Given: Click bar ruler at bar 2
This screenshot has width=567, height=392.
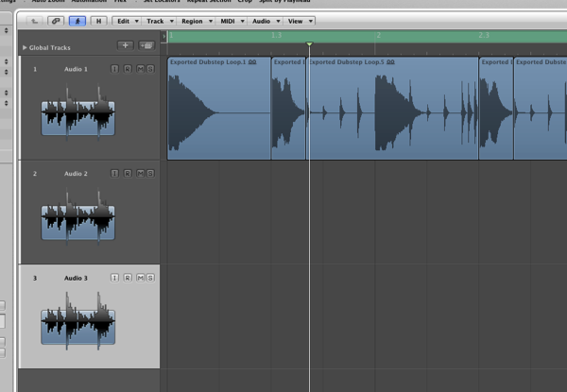Looking at the screenshot, I should click(379, 35).
